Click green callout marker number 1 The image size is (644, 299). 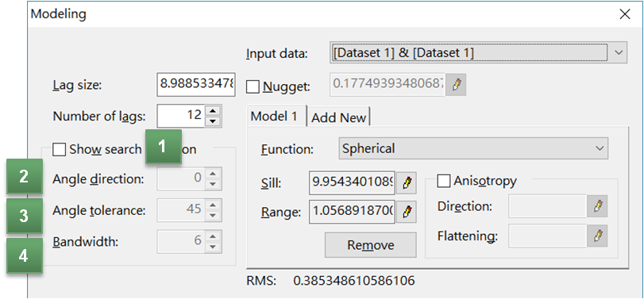point(163,147)
